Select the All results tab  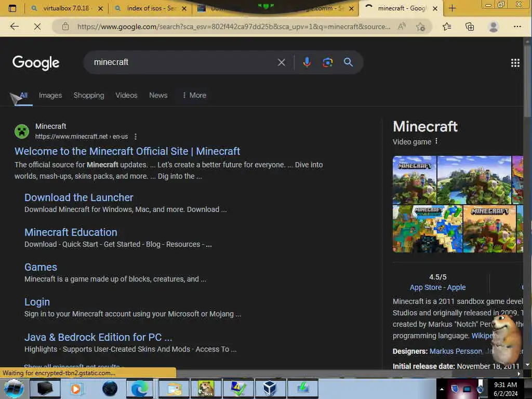(23, 96)
